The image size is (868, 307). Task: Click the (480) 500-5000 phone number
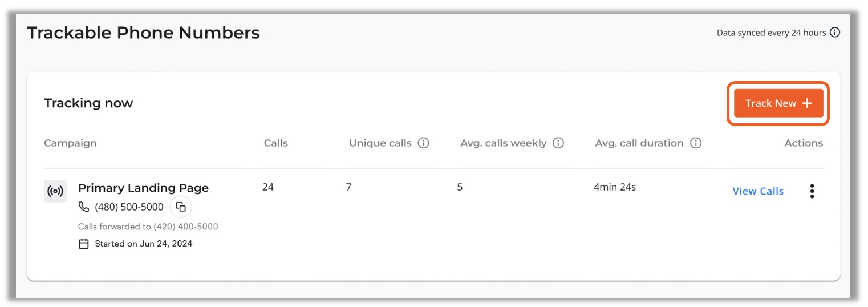tap(129, 207)
